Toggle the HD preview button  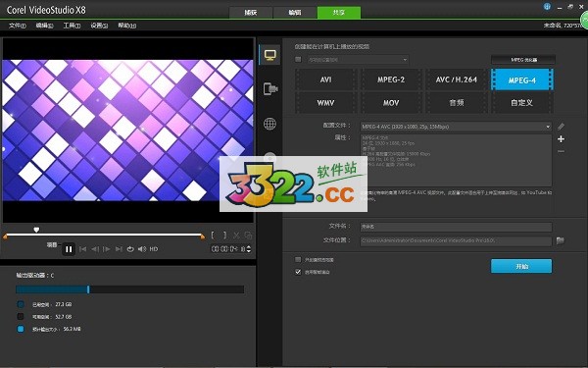point(154,249)
